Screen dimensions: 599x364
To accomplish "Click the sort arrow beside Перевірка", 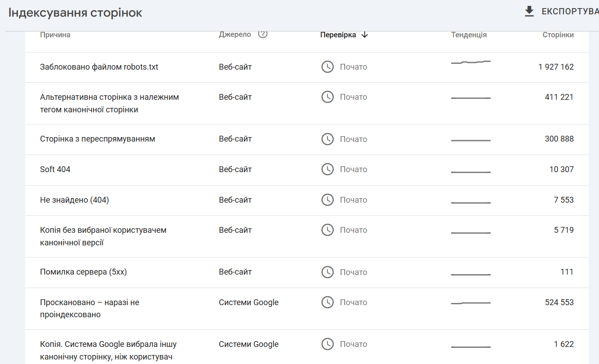I will 364,35.
